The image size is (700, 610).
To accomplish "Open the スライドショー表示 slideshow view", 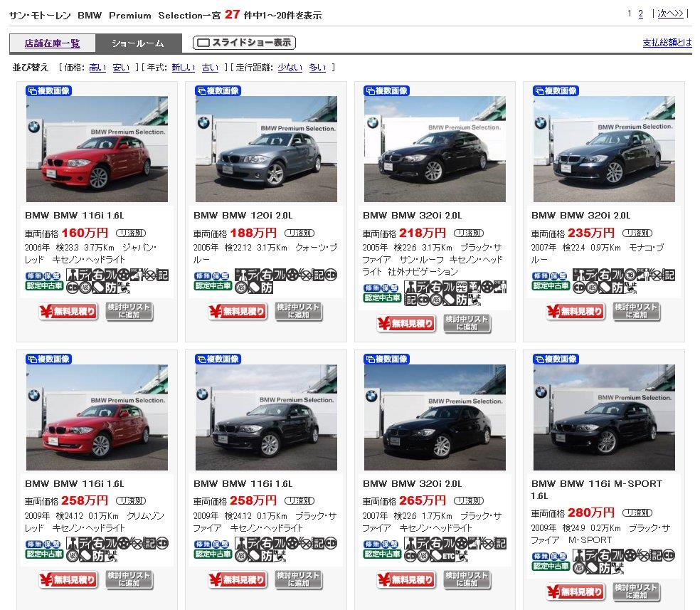I will coord(244,43).
